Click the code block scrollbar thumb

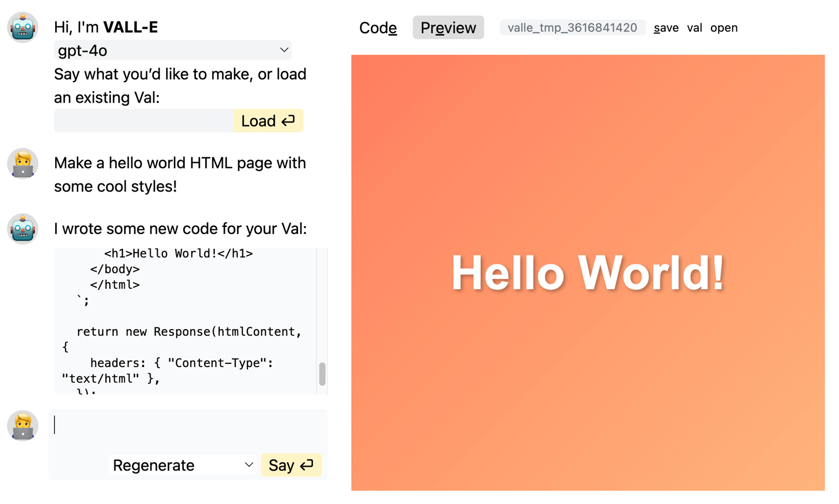[322, 374]
